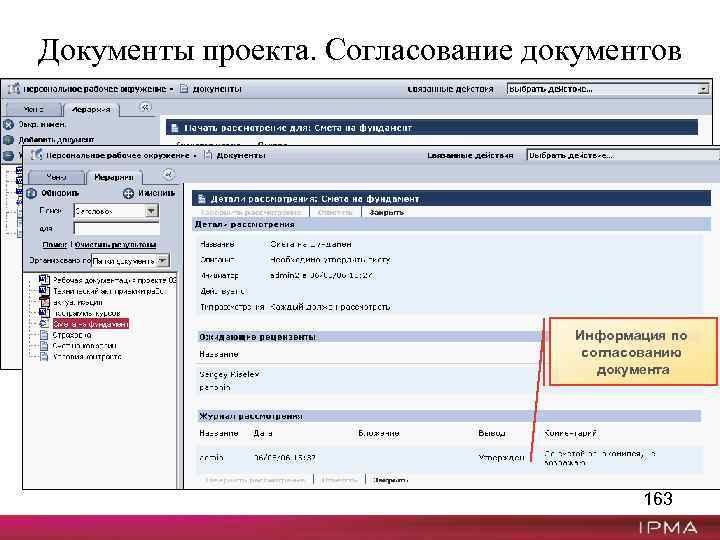Switch to Иерархия tab in front window
Image resolution: width=720 pixels, height=540 pixels.
click(113, 177)
